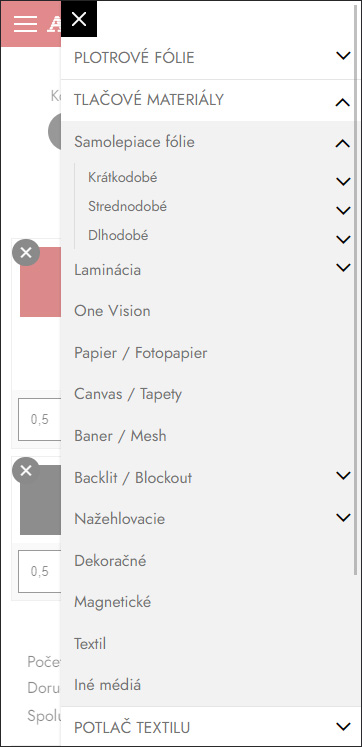Screen dimensions: 362x747
Task: Go to Canvas / Tapety
Action: point(128,394)
